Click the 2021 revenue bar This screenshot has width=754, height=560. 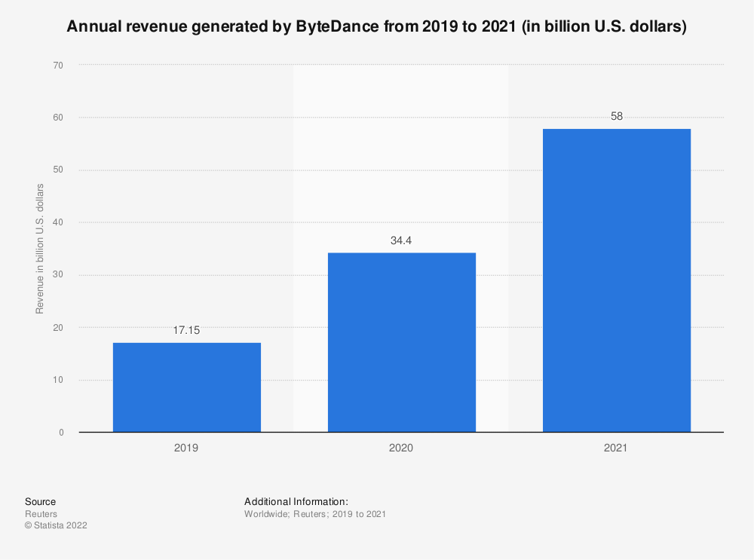click(x=617, y=280)
